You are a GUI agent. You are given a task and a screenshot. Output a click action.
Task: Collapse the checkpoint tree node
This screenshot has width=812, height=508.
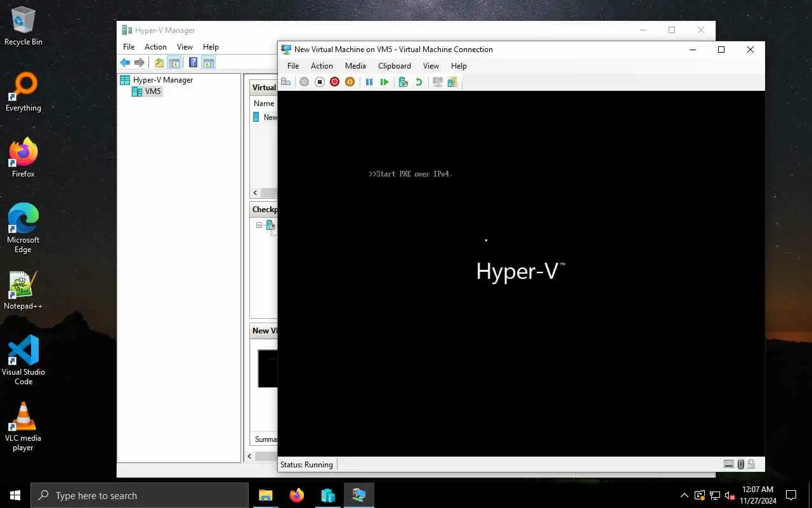[x=259, y=225]
